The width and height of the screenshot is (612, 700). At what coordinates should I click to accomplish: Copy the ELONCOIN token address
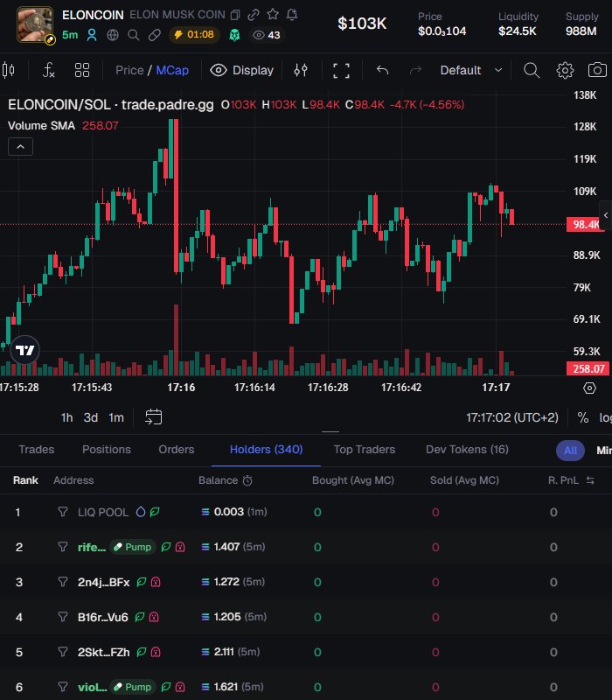(235, 15)
